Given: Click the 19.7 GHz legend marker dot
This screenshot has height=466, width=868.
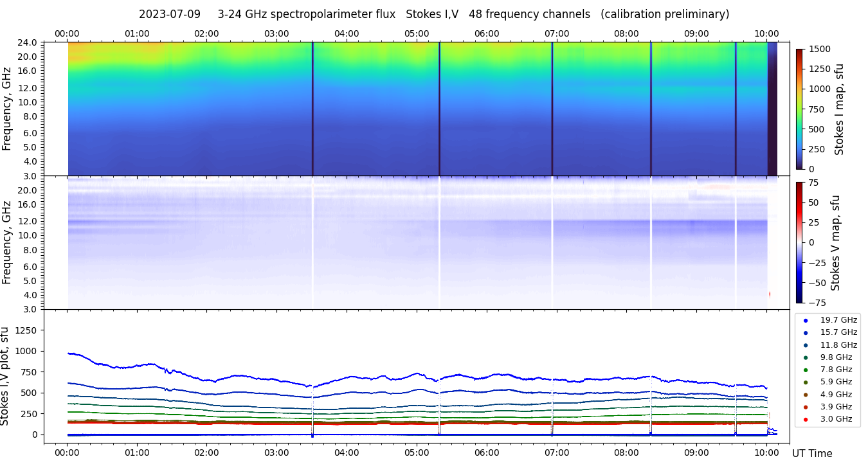Looking at the screenshot, I should pyautogui.click(x=806, y=320).
